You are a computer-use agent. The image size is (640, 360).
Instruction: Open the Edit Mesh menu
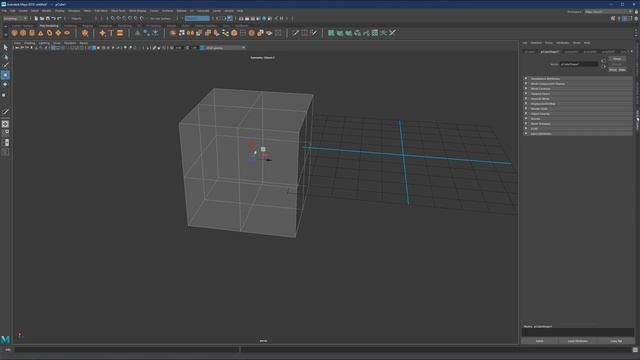[101, 11]
